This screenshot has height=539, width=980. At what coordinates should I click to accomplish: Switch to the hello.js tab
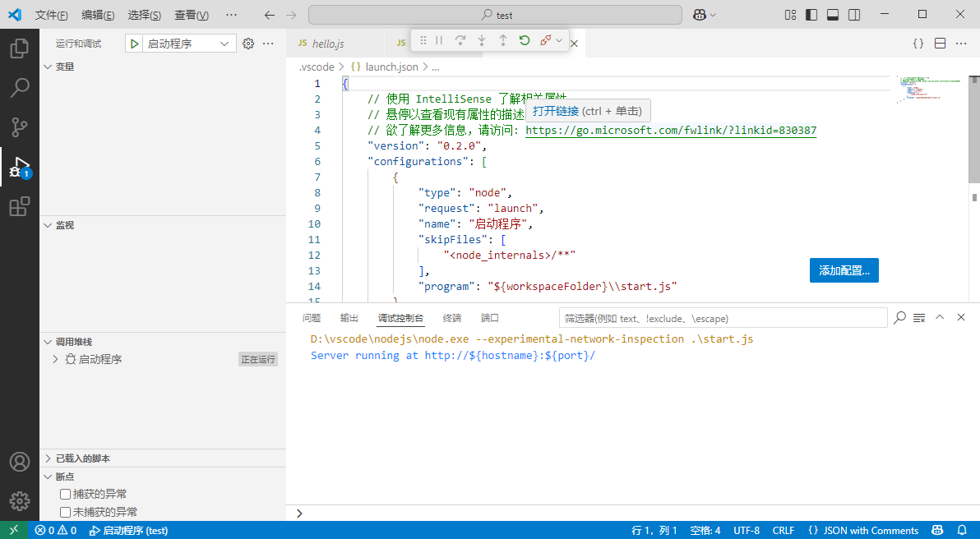(327, 44)
